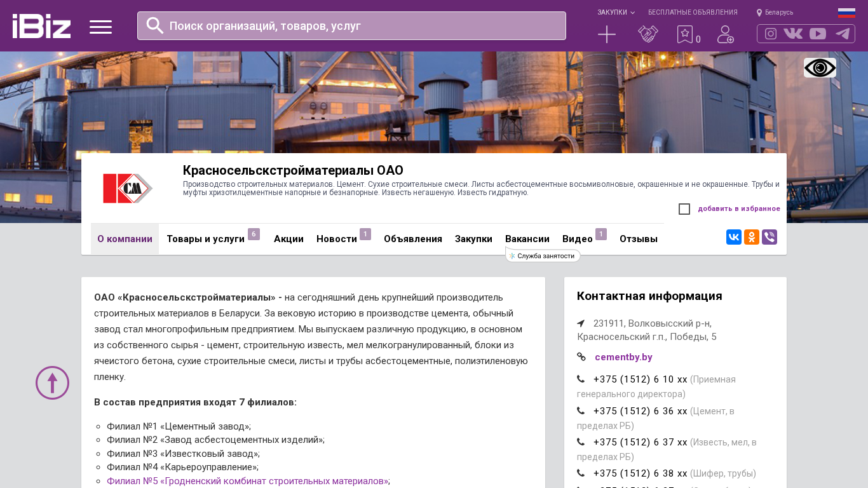The width and height of the screenshot is (868, 488).
Task: Switch language with the Russian flag
Action: tap(846, 13)
